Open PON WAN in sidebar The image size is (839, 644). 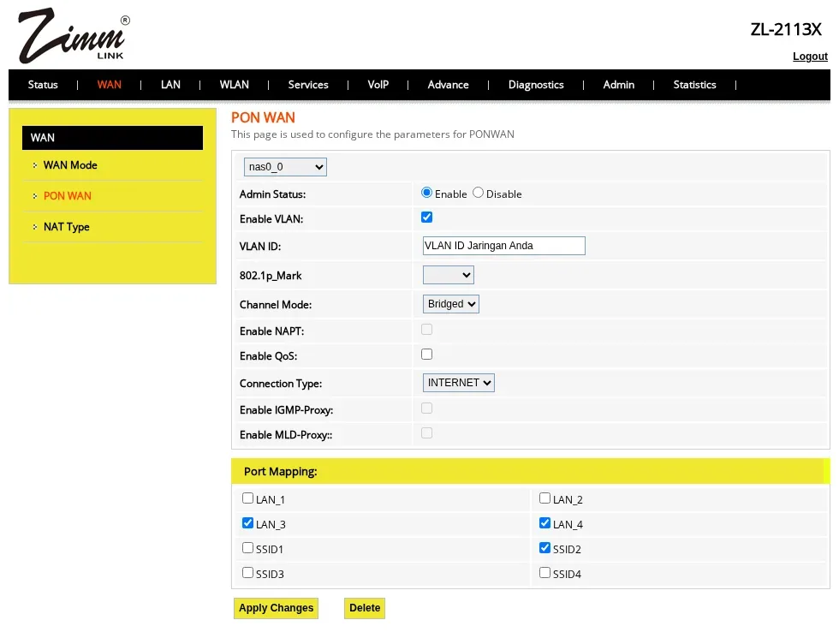pyautogui.click(x=68, y=196)
